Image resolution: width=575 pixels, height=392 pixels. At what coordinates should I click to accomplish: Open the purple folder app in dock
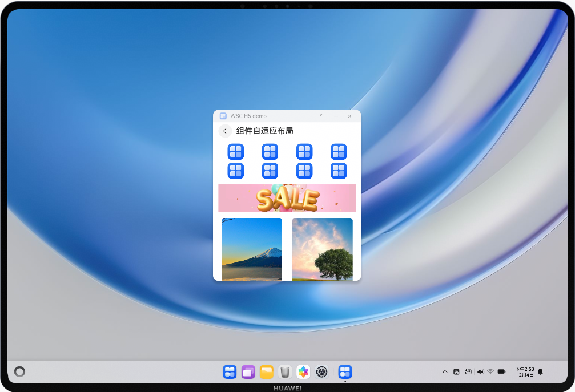click(x=248, y=372)
